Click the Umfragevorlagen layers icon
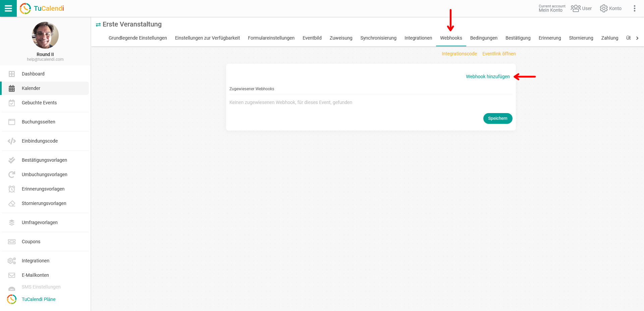The image size is (644, 311). pos(12,222)
